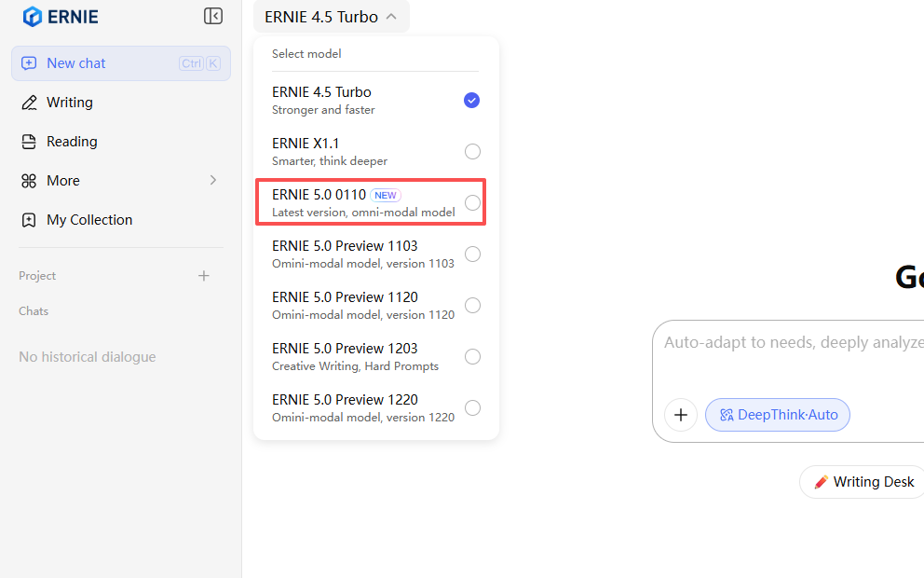The width and height of the screenshot is (924, 578).
Task: Select the ERNIE X1.1 radio button
Action: (x=472, y=152)
